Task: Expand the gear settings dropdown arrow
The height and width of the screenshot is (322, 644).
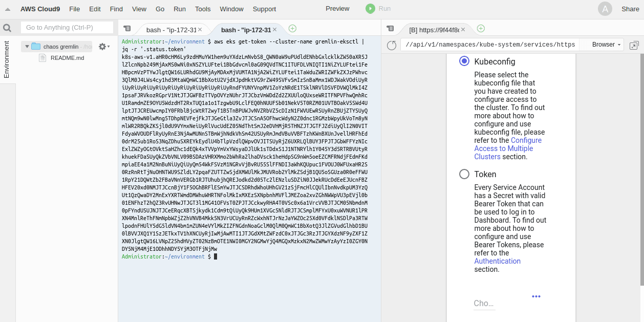Action: pos(109,47)
